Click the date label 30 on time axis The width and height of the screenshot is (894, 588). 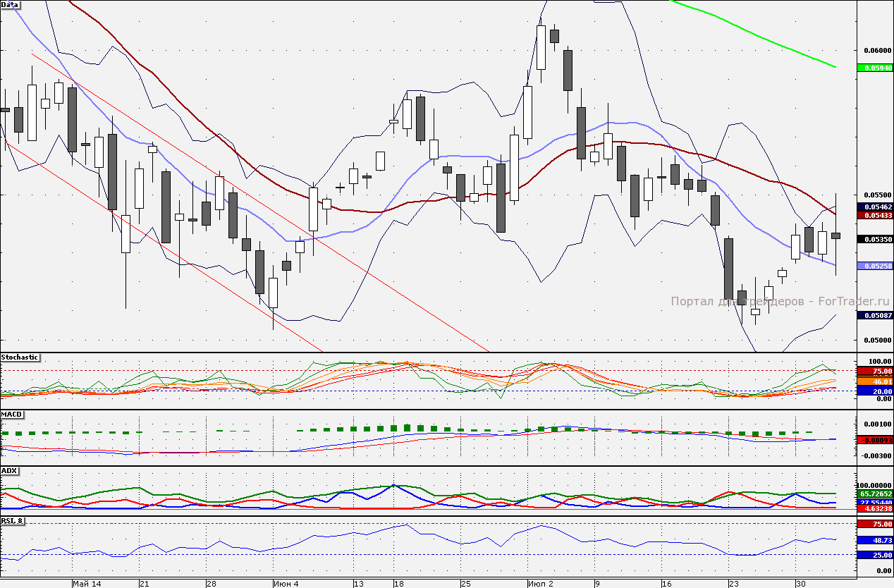click(x=800, y=584)
